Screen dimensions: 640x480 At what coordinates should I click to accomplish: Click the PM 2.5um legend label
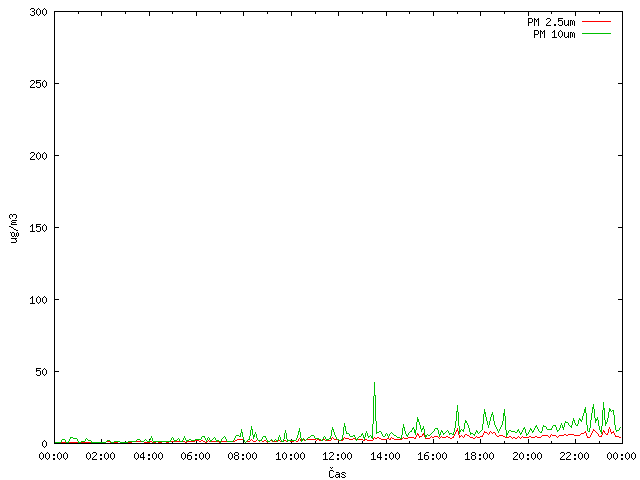point(551,22)
